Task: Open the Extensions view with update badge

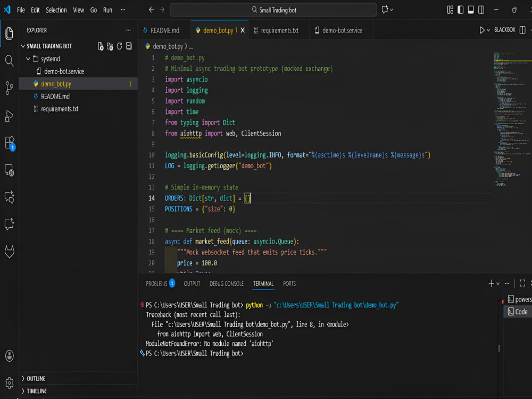Action: pyautogui.click(x=10, y=143)
